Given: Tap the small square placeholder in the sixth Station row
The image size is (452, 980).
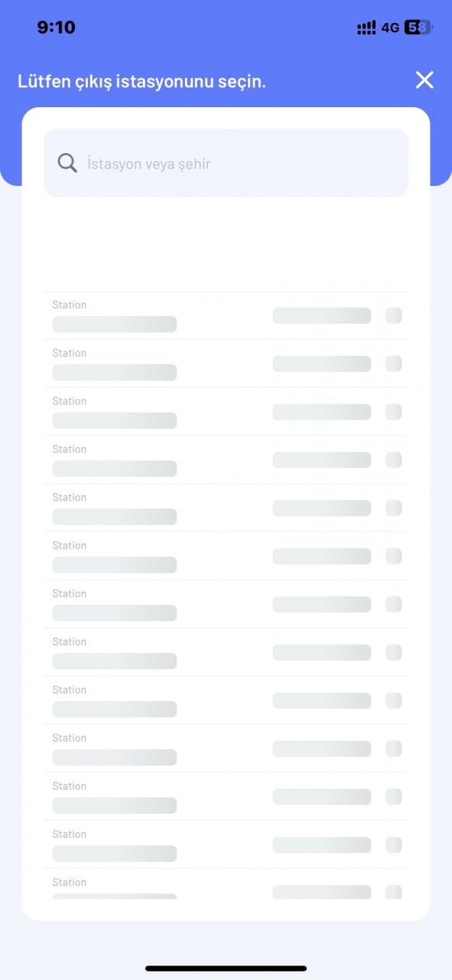Looking at the screenshot, I should (393, 557).
